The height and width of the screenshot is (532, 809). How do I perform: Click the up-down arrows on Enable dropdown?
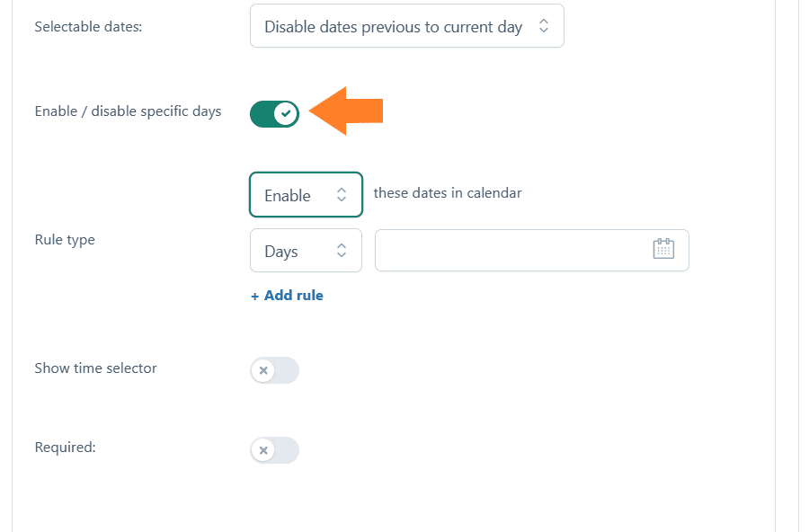pos(342,194)
